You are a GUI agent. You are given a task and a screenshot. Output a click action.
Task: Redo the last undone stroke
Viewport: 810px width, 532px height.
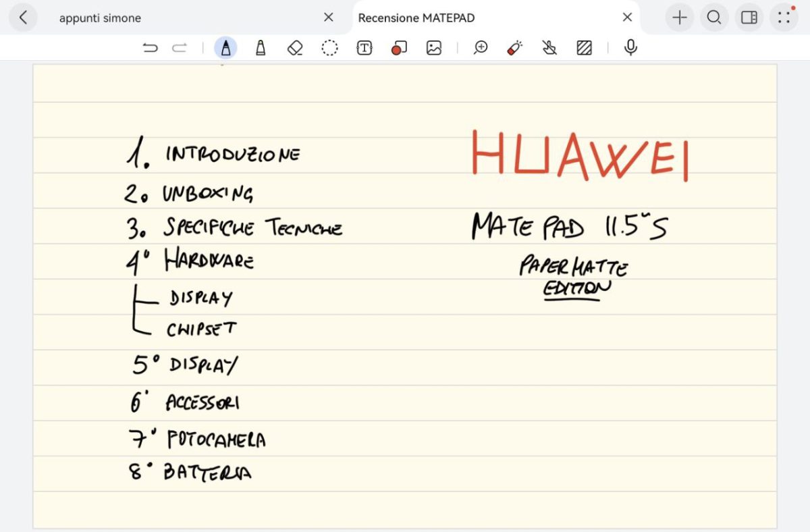click(x=180, y=48)
